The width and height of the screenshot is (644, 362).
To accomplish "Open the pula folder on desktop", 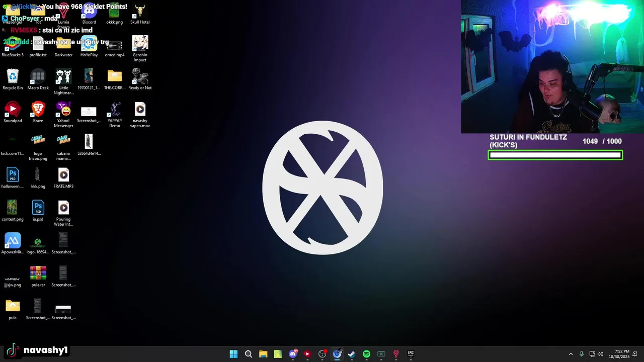I will 13,309.
